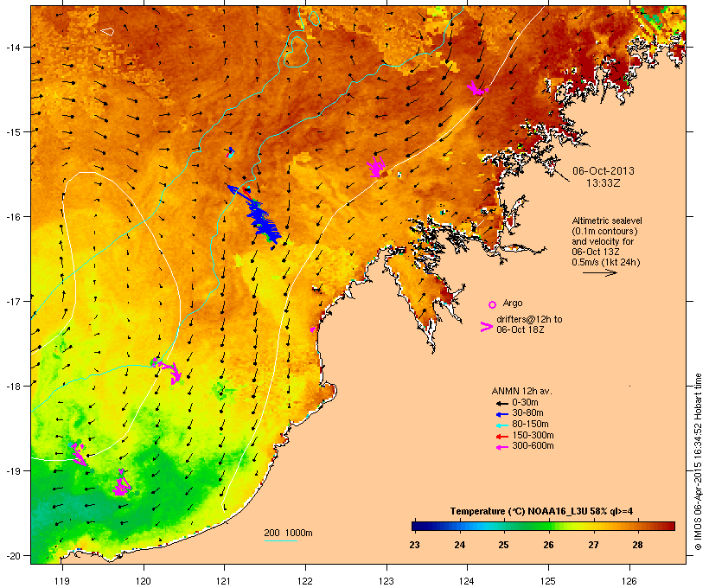Click the small white closed contour near 120E

pos(107,31)
